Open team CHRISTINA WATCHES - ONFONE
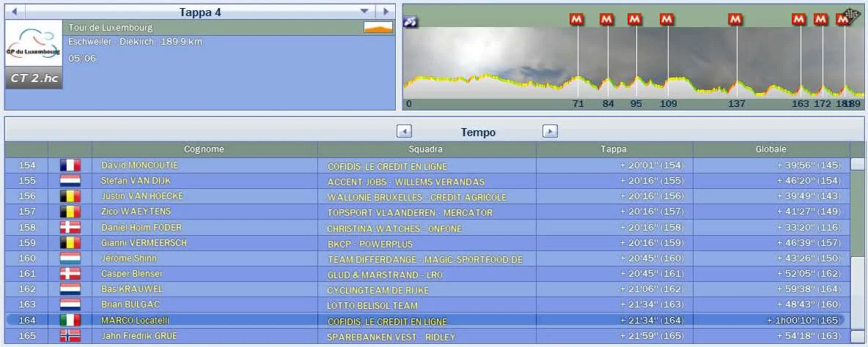Image resolution: width=868 pixels, height=347 pixels. [394, 228]
